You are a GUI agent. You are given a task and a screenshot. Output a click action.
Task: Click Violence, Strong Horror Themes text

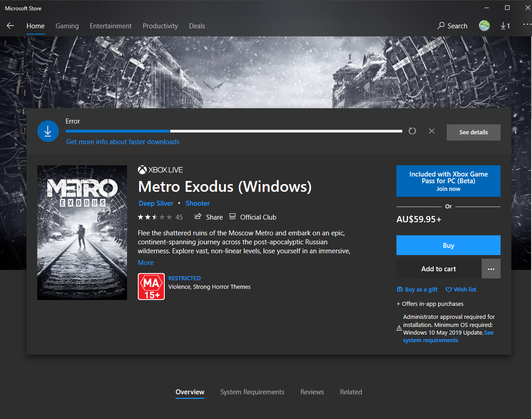[x=209, y=287]
